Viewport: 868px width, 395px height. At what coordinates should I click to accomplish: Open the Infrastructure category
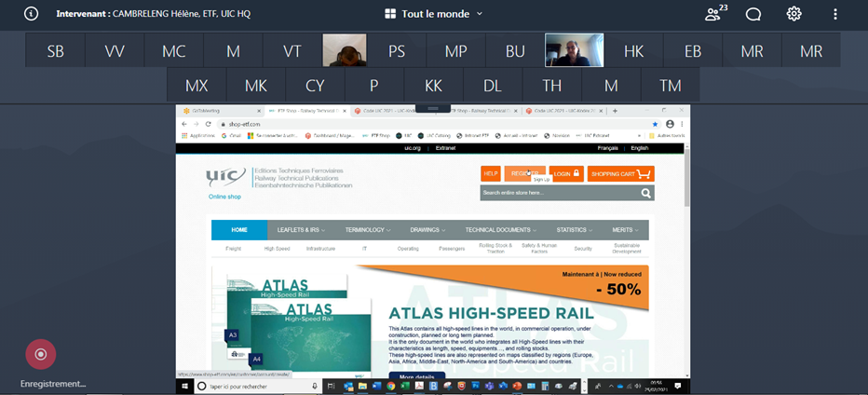(x=320, y=249)
